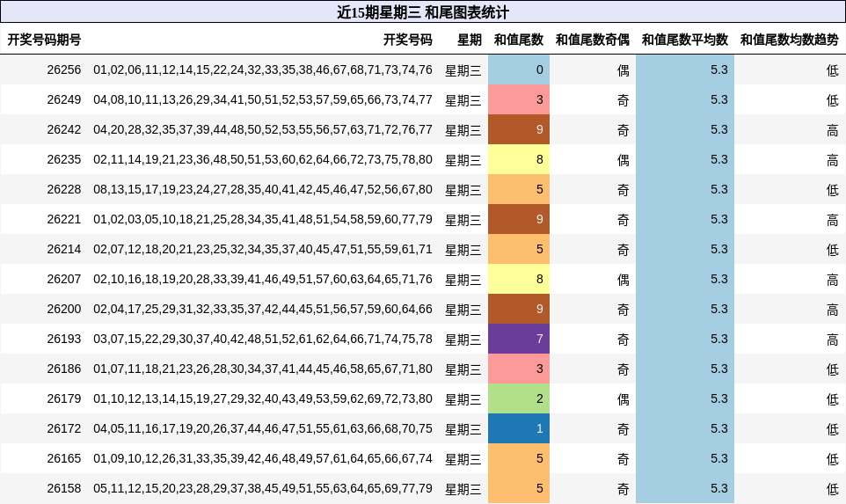Click the orange 5 cell in row 26165
The image size is (846, 504).
click(x=519, y=458)
